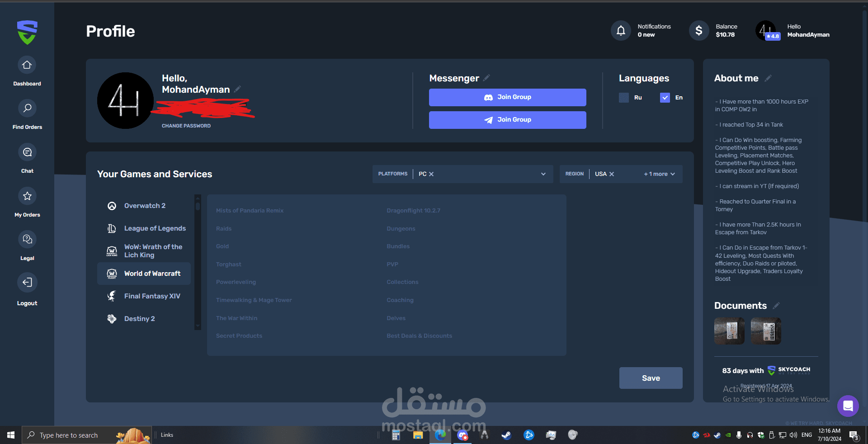Screen dimensions: 868x444
Task: Open the Legal sidebar icon
Action: coord(27,239)
